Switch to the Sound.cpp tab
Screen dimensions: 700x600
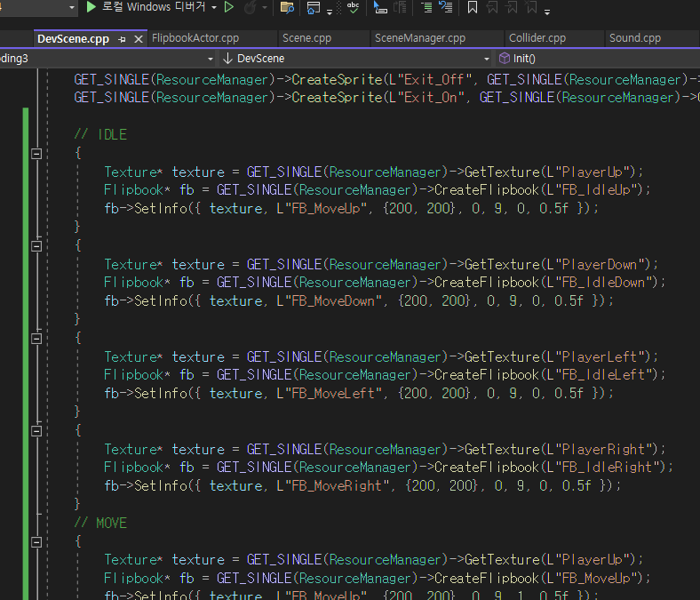tap(635, 38)
